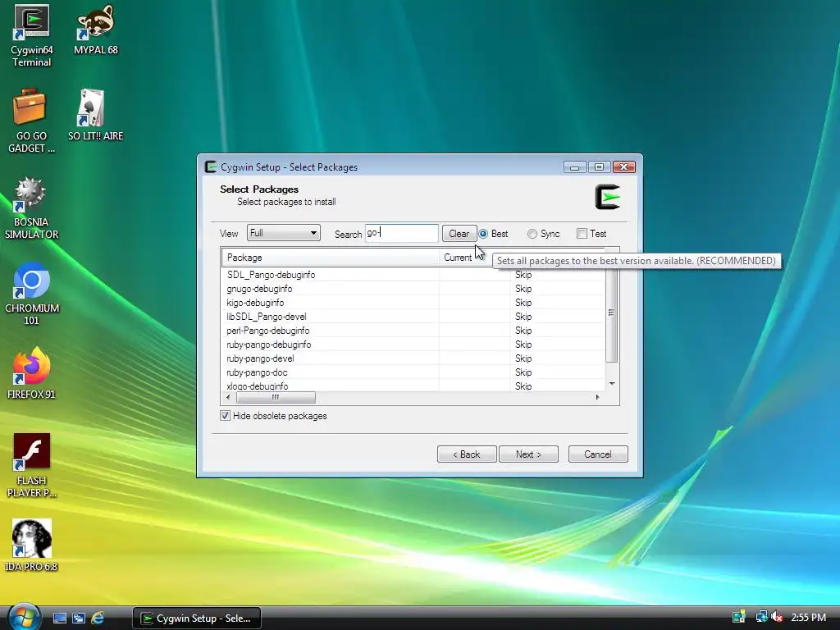Select the SDL_Pango-debuginfo package row
The height and width of the screenshot is (630, 840).
pos(413,275)
